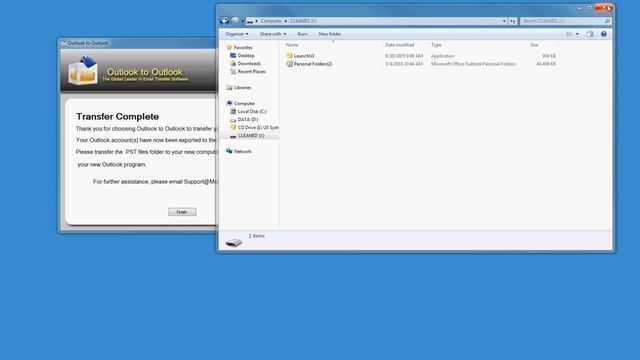Select Computer in the navigation pane
The image size is (640, 360).
click(244, 104)
